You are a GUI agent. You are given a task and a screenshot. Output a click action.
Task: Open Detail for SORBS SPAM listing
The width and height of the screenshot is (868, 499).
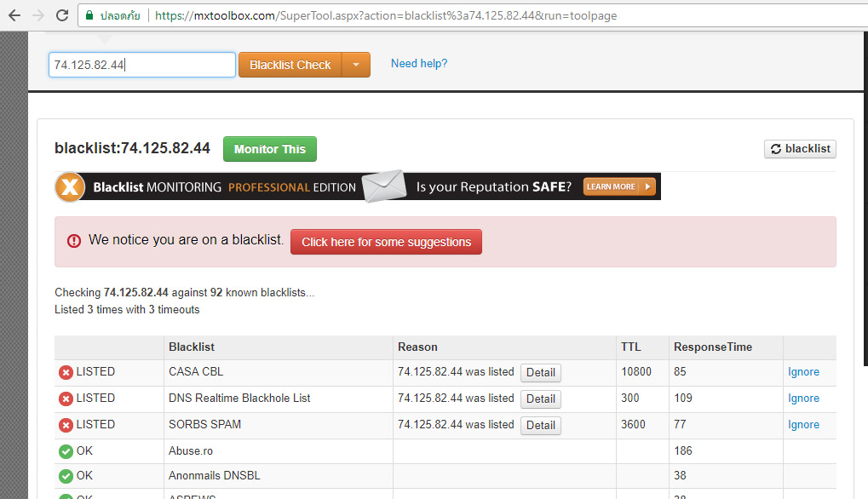[x=540, y=426]
